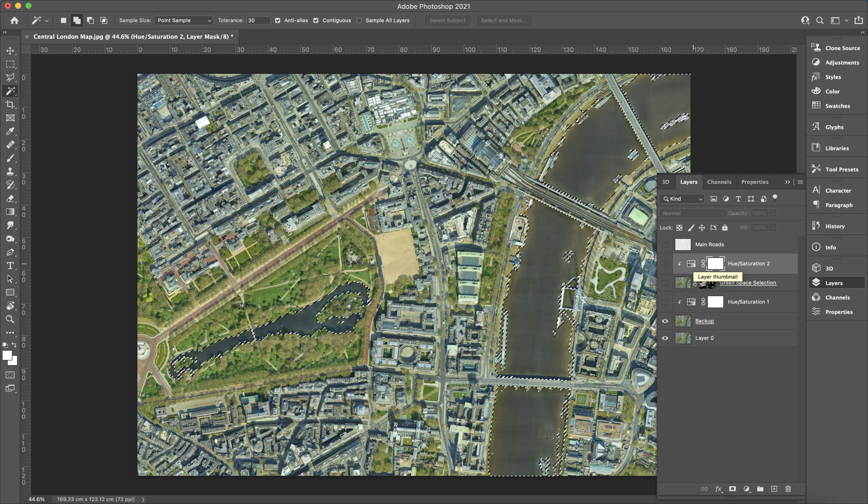The height and width of the screenshot is (504, 868).
Task: Switch to the Channels tab
Action: click(719, 182)
